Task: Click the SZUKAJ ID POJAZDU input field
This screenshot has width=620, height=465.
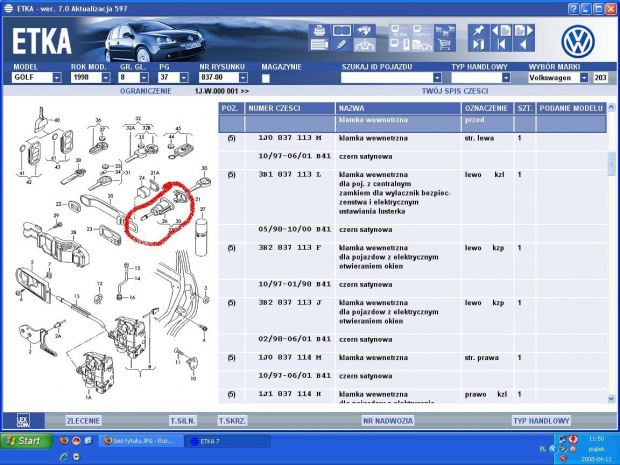Action: pos(387,78)
